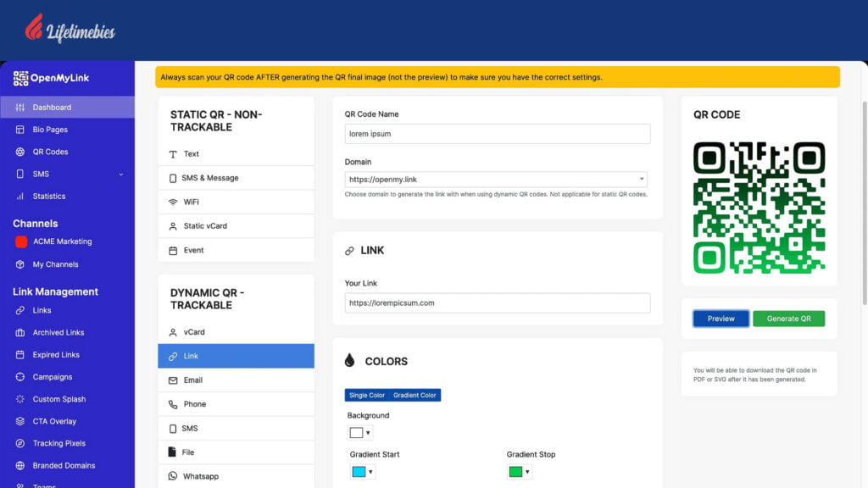Image resolution: width=868 pixels, height=488 pixels.
Task: Click the white Background color swatch
Action: [x=356, y=433]
